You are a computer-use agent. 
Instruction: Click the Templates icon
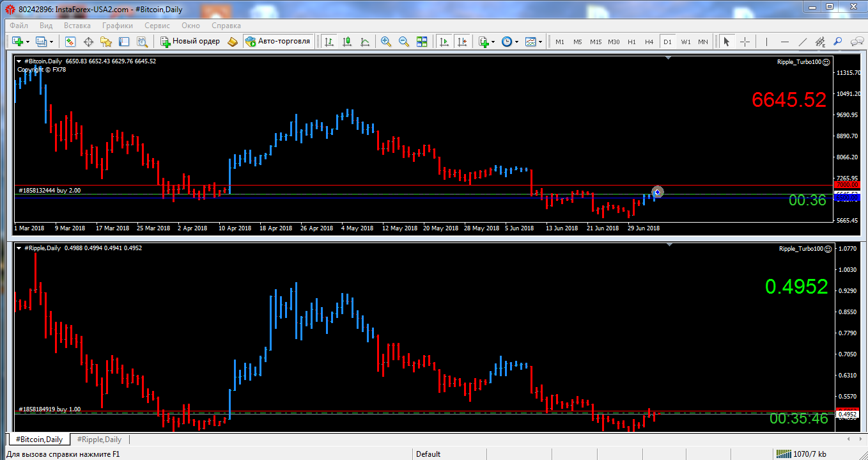pos(530,42)
